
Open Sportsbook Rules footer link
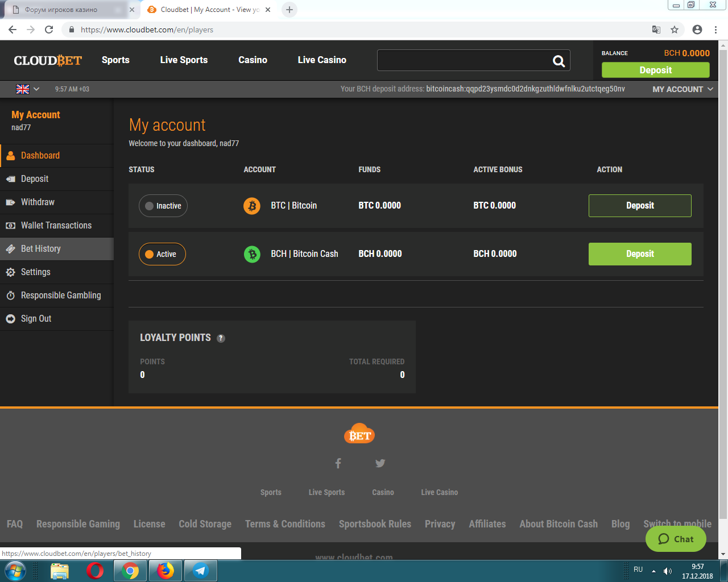click(x=375, y=524)
